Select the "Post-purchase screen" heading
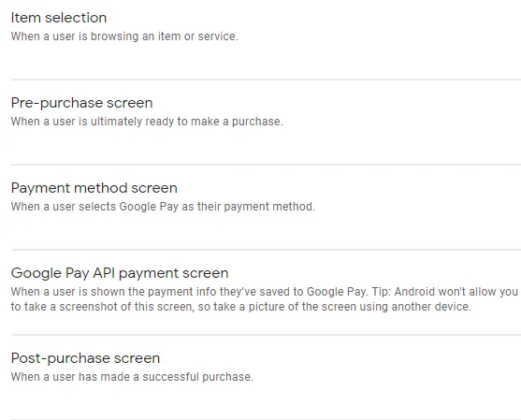The height and width of the screenshot is (420, 521). (x=85, y=358)
